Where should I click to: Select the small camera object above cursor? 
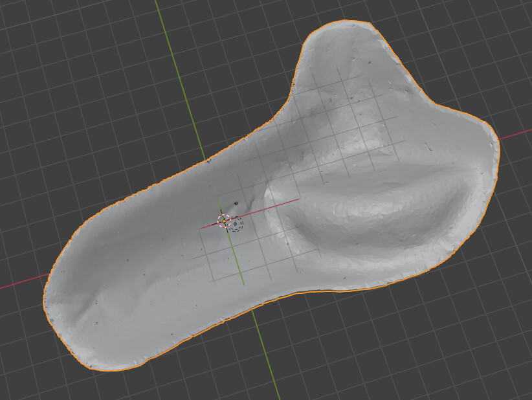point(236,204)
